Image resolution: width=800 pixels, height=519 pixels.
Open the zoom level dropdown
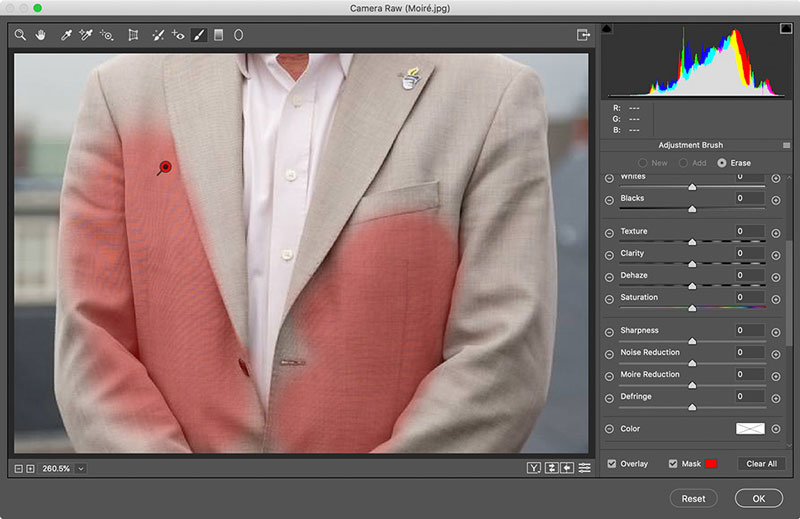(x=80, y=468)
